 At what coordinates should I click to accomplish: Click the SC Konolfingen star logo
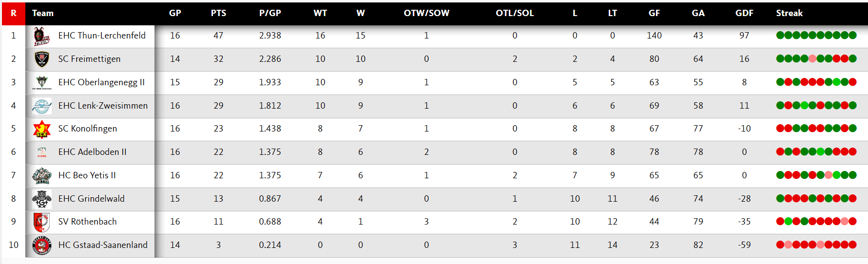42,129
